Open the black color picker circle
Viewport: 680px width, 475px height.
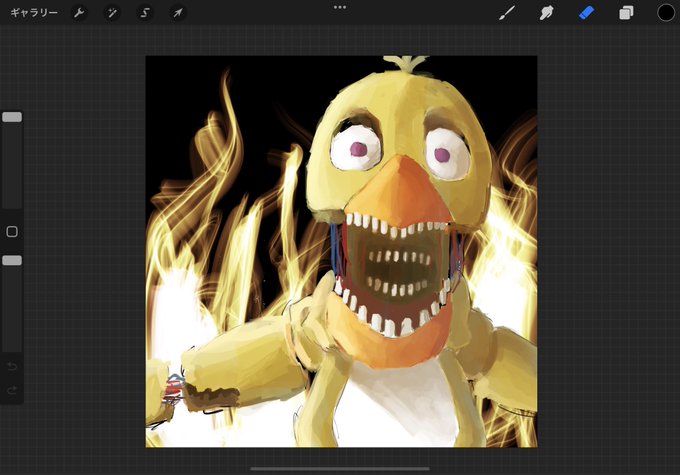(666, 13)
